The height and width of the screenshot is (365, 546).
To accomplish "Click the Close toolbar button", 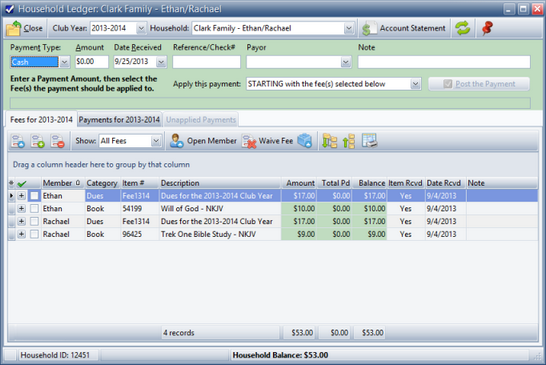I will tap(25, 28).
